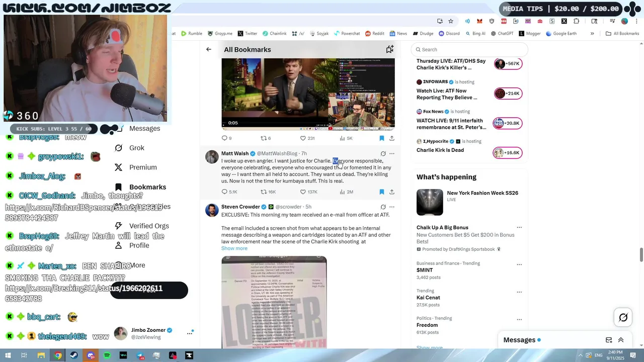This screenshot has height=362, width=644.
Task: Share the video post
Action: coord(392,138)
